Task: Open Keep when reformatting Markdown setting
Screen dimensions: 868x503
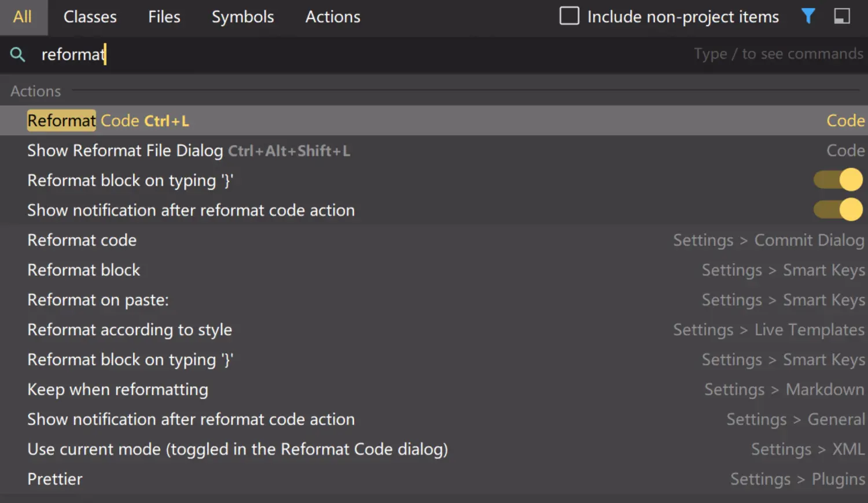Action: [x=117, y=390]
